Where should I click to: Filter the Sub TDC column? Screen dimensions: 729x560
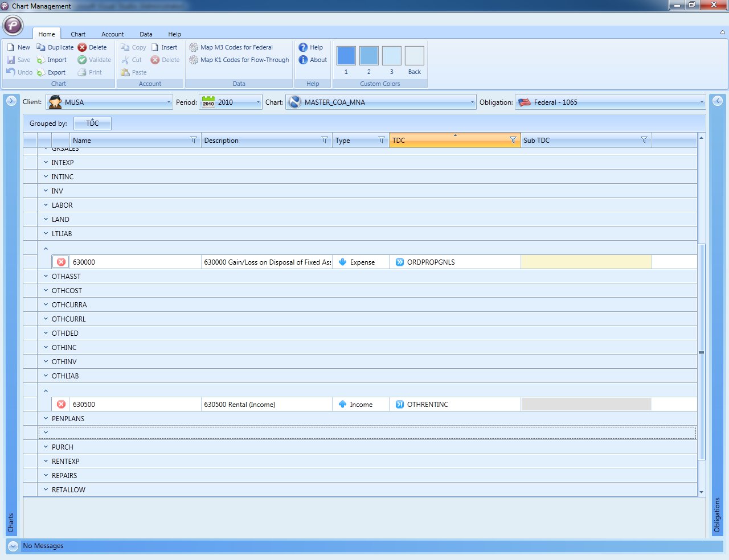point(644,140)
